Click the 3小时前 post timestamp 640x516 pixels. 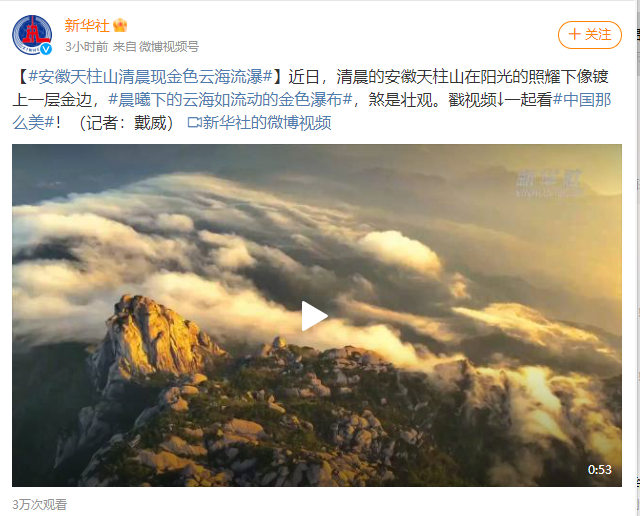(87, 47)
